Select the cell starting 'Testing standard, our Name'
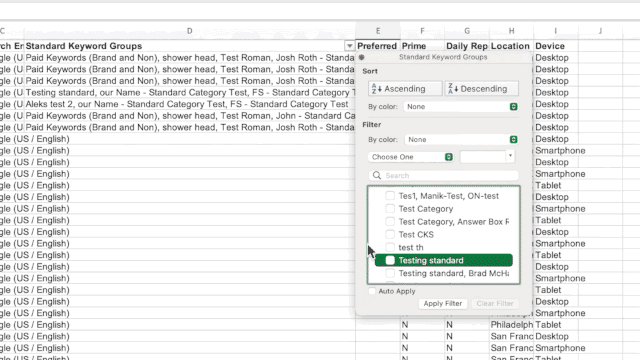This screenshot has width=640, height=360. point(190,93)
